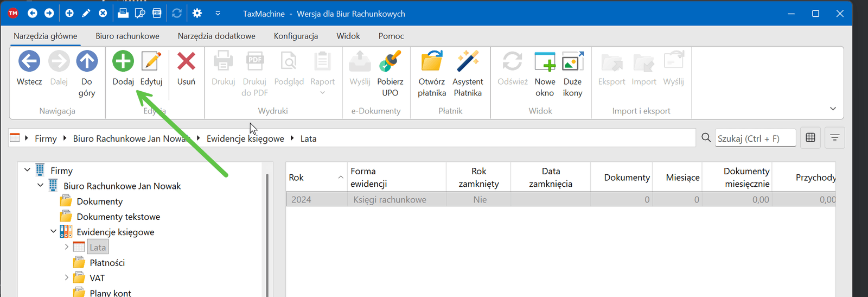This screenshot has width=868, height=297.
Task: Toggle Duże ikony view
Action: click(572, 61)
